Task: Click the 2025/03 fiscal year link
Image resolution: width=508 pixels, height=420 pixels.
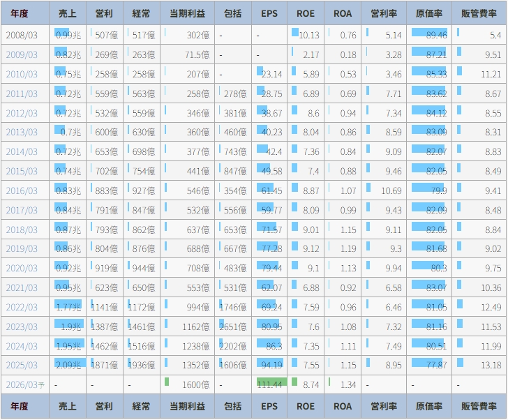Action: (21, 366)
